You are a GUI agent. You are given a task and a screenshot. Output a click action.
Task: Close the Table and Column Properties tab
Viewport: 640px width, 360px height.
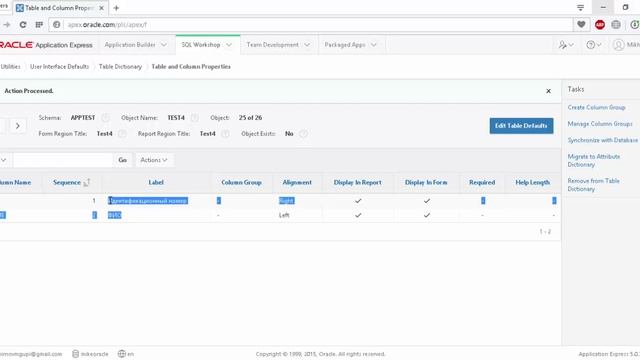click(x=102, y=8)
